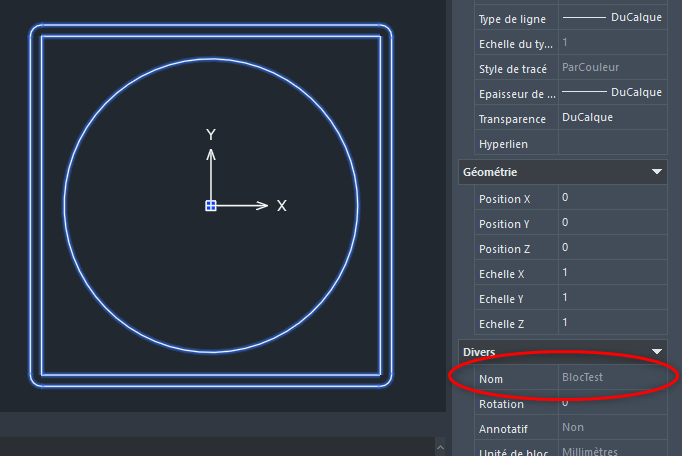The height and width of the screenshot is (456, 682).
Task: Click the Position X value field
Action: (x=611, y=198)
